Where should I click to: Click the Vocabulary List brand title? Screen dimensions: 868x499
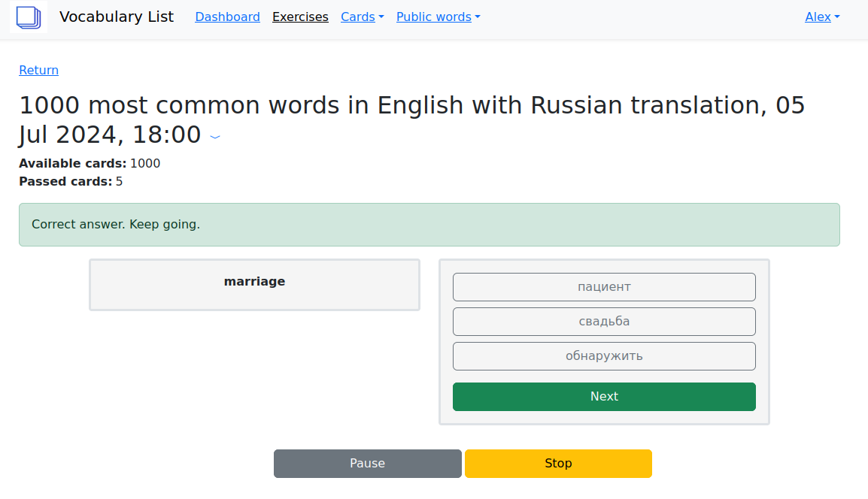click(117, 17)
